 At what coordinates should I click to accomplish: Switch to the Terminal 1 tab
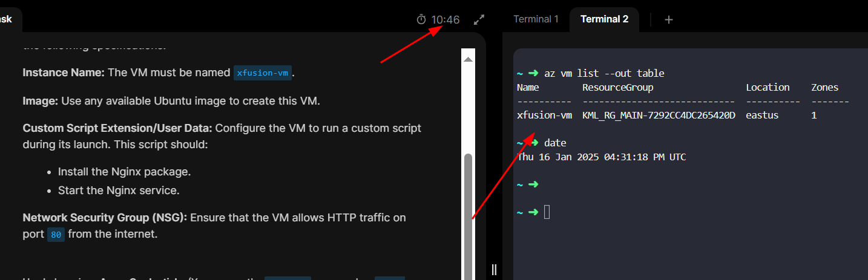[536, 19]
